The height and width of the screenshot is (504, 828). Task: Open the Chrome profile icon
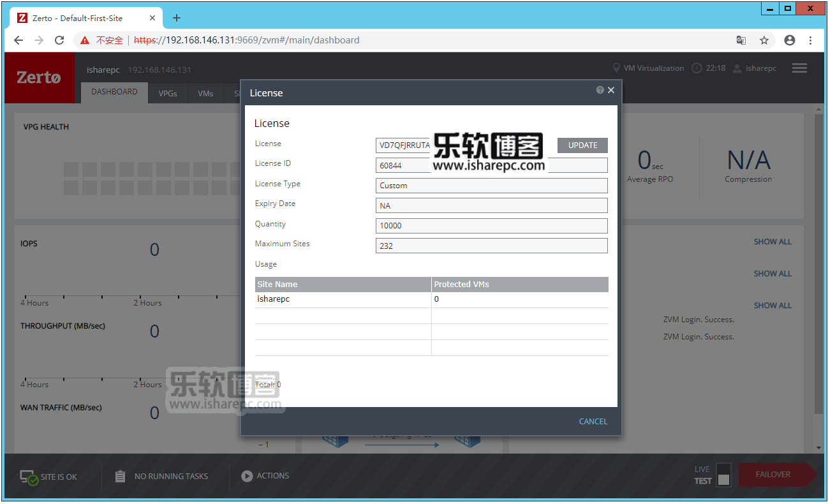pos(790,40)
